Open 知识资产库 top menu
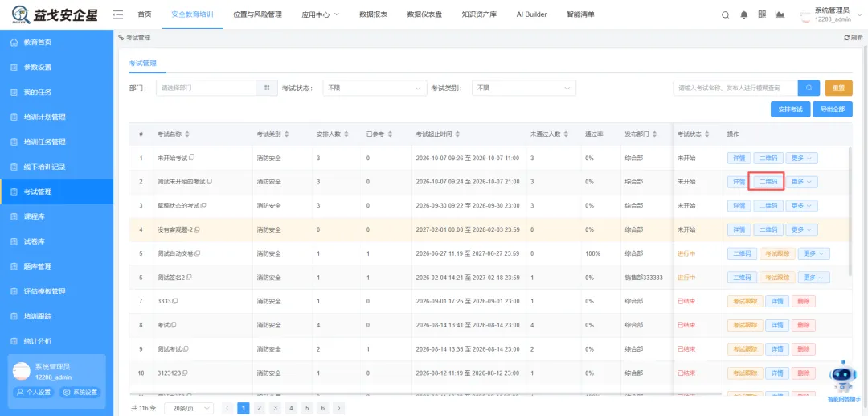The width and height of the screenshot is (868, 416). tap(479, 14)
